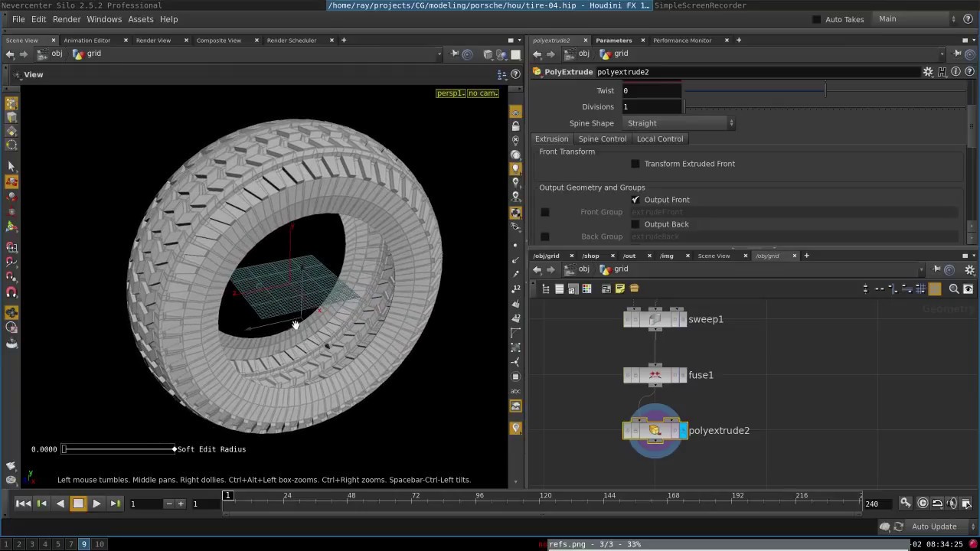Uncheck Output Front in polyextrude2 parameters

[635, 199]
